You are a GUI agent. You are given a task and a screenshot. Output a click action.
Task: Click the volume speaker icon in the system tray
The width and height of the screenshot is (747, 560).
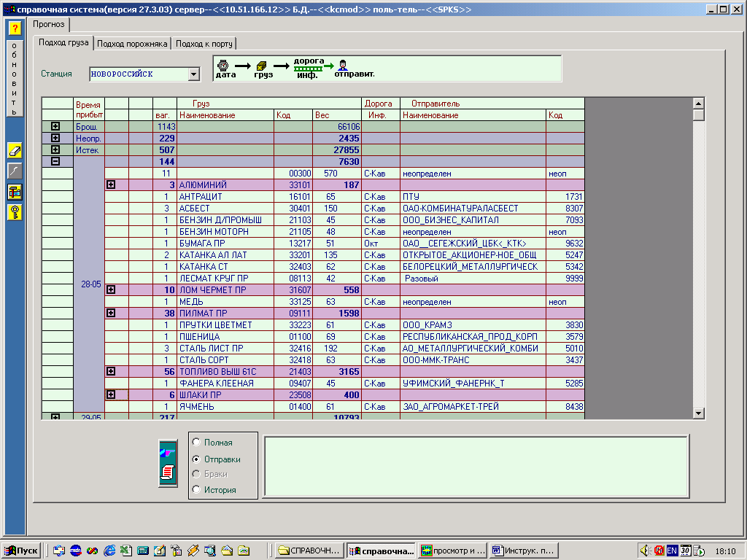point(646,551)
